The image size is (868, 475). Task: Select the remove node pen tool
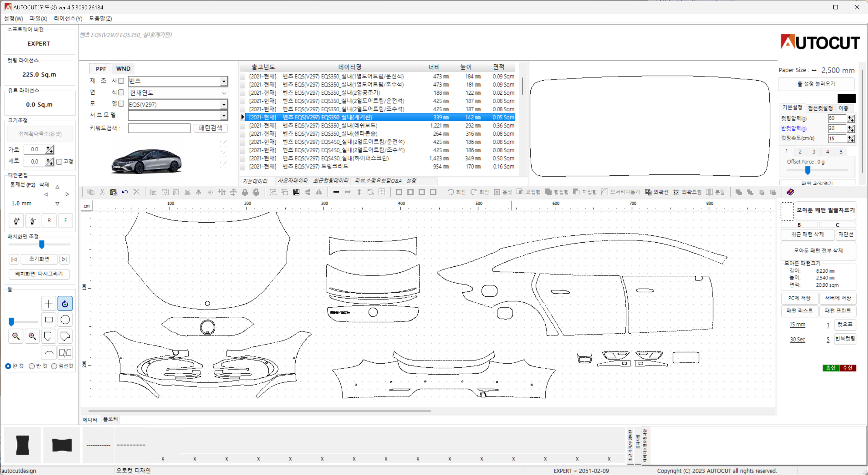click(33, 221)
